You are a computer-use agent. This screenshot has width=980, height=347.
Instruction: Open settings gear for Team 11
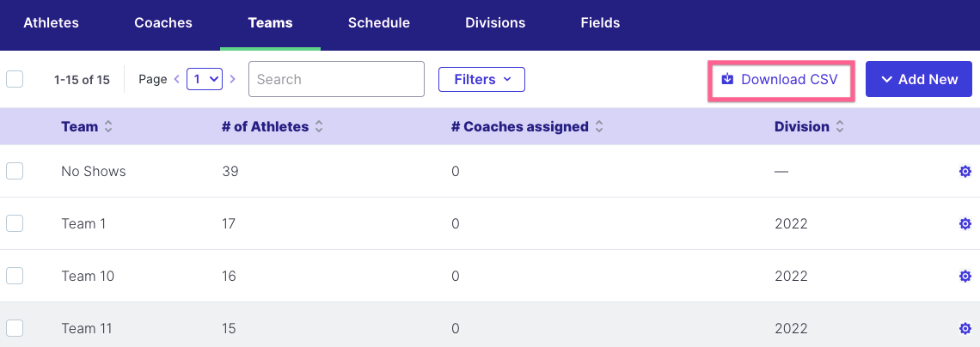coord(965,328)
